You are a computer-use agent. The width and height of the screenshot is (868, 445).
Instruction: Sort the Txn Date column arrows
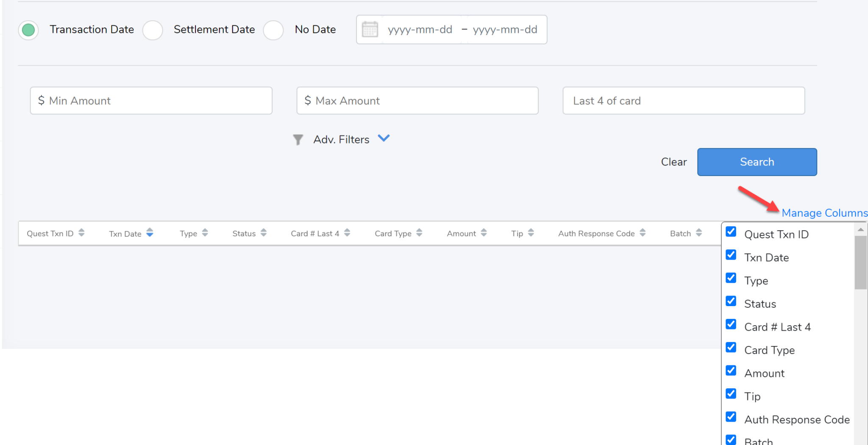pyautogui.click(x=149, y=232)
